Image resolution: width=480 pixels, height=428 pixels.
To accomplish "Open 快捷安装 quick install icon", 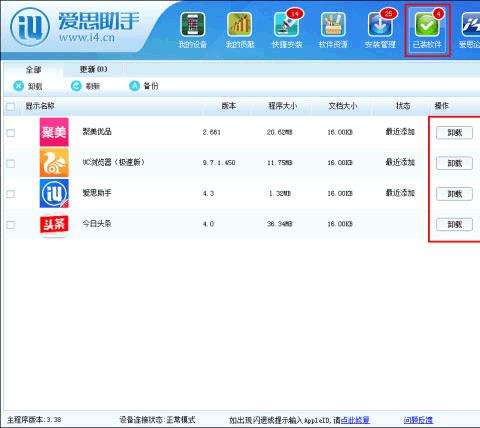I will tap(286, 24).
